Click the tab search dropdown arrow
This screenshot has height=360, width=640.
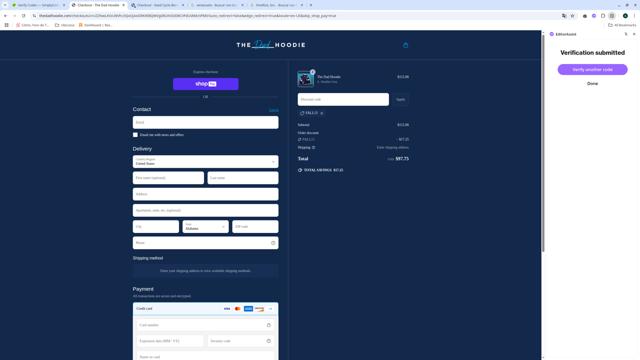pyautogui.click(x=5, y=5)
